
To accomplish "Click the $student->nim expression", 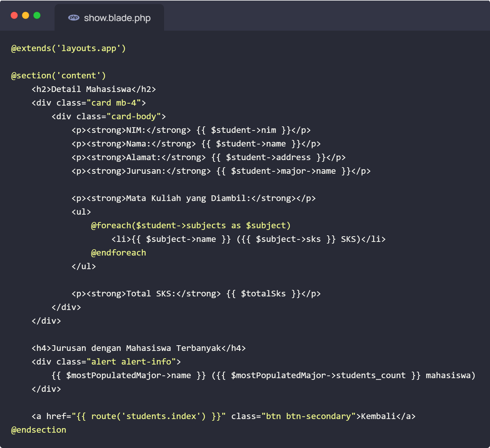I will [243, 130].
